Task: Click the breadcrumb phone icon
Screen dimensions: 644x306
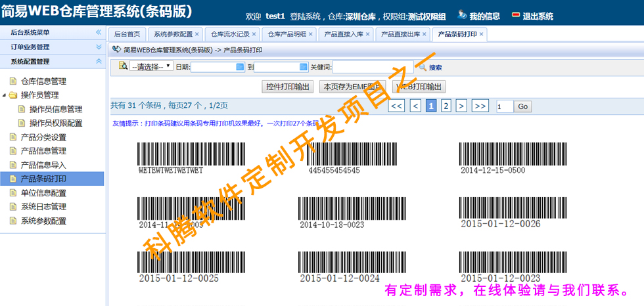Action: (x=116, y=50)
